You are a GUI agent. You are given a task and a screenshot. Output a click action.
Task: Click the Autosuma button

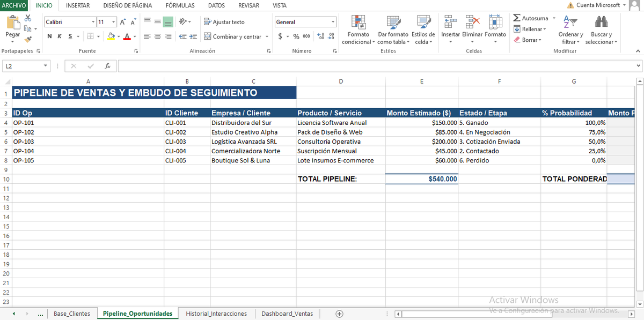(530, 18)
